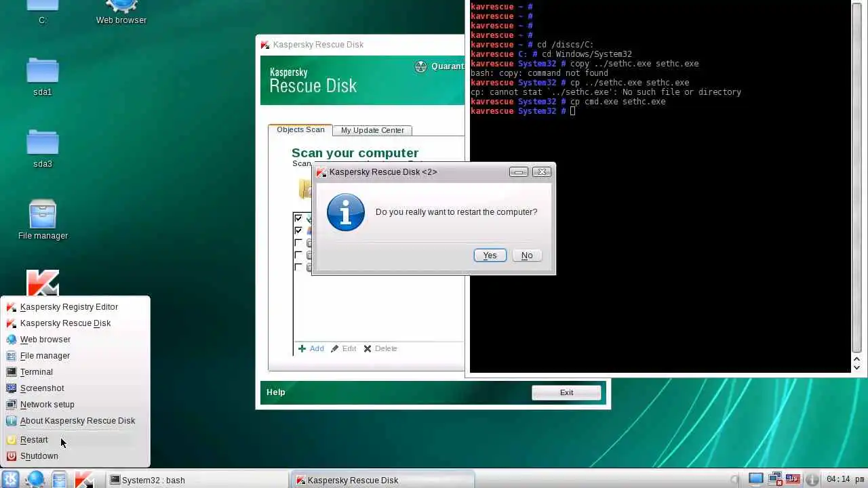Open the sda1 desktop folder
Image resolution: width=868 pixels, height=488 pixels.
click(42, 77)
